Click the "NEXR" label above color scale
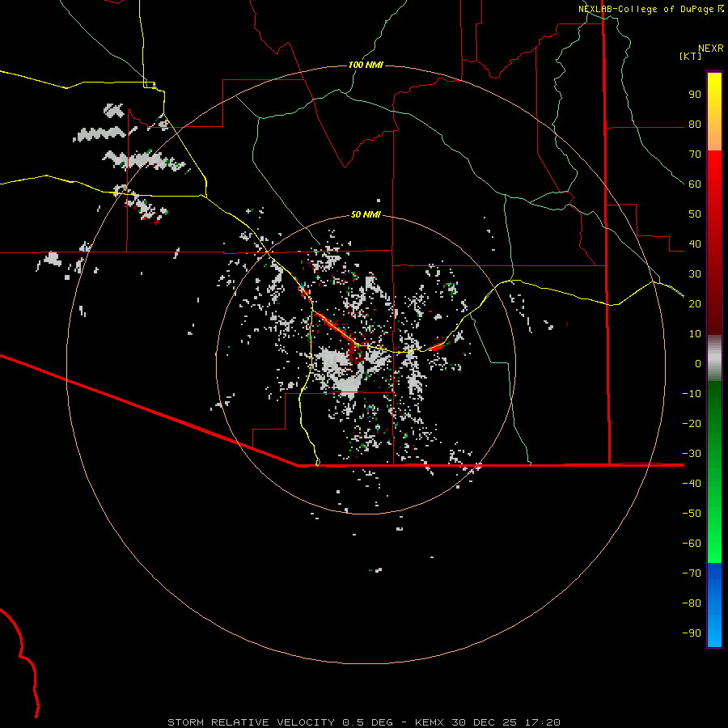Viewport: 728px width, 728px height. pyautogui.click(x=710, y=49)
